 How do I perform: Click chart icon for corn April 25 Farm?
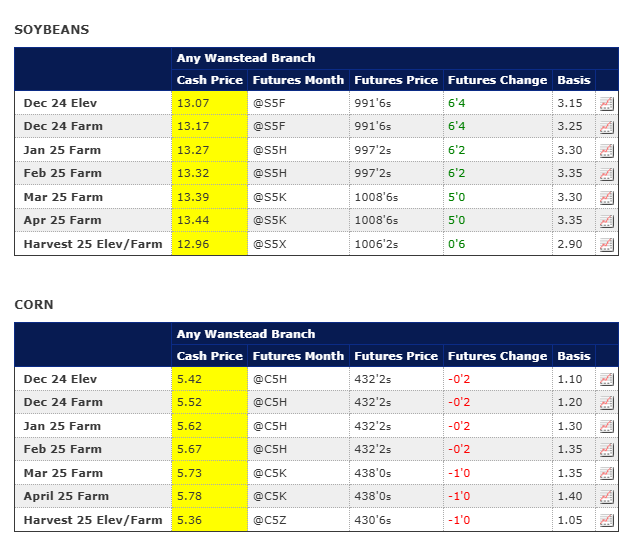point(606,497)
